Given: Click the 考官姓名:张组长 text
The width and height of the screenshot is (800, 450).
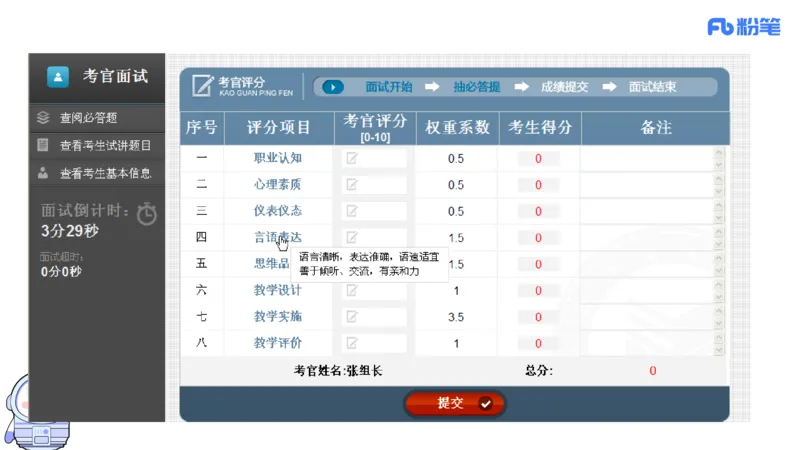Looking at the screenshot, I should click(x=338, y=371).
